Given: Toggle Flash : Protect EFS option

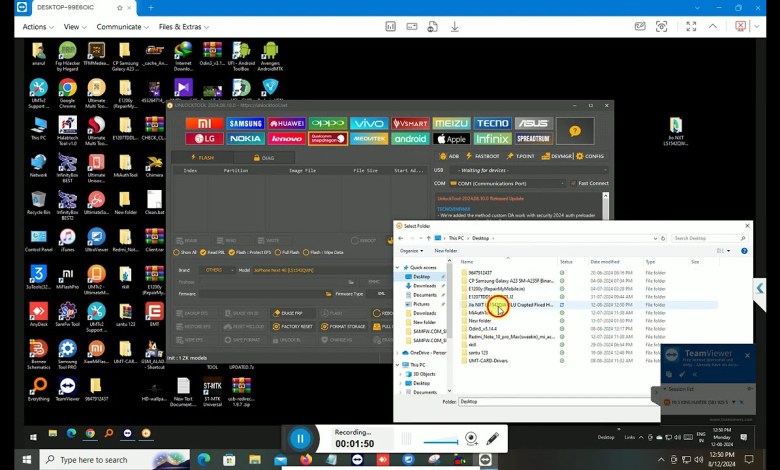Looking at the screenshot, I should [x=231, y=253].
